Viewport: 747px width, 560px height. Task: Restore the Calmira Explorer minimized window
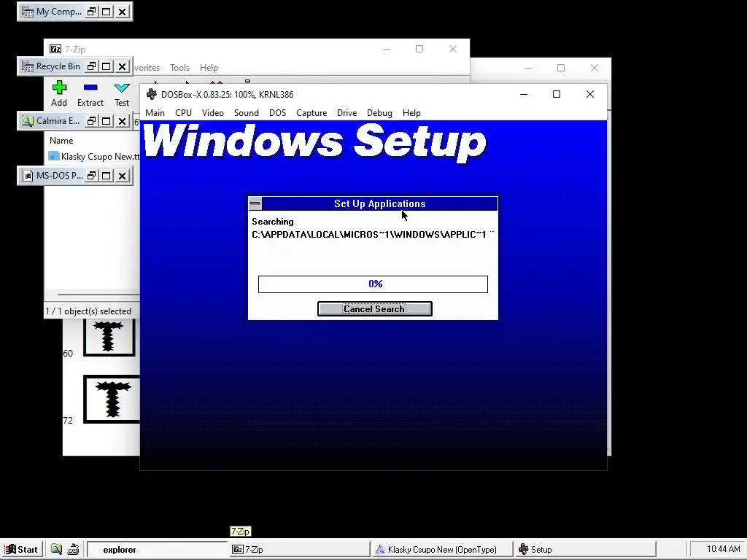pyautogui.click(x=91, y=121)
